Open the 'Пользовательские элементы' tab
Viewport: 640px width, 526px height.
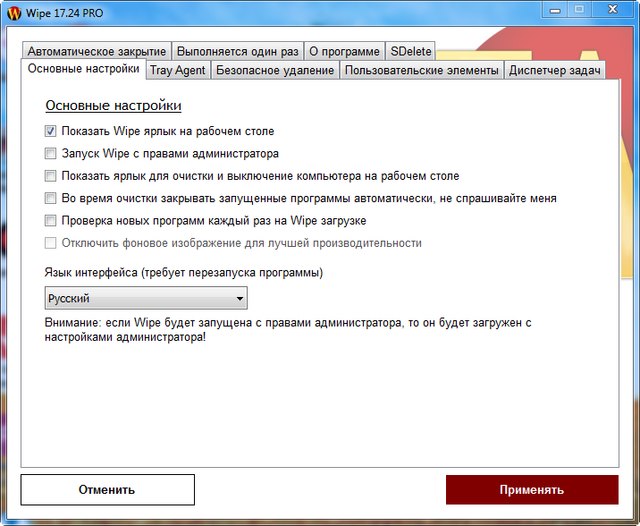point(421,70)
